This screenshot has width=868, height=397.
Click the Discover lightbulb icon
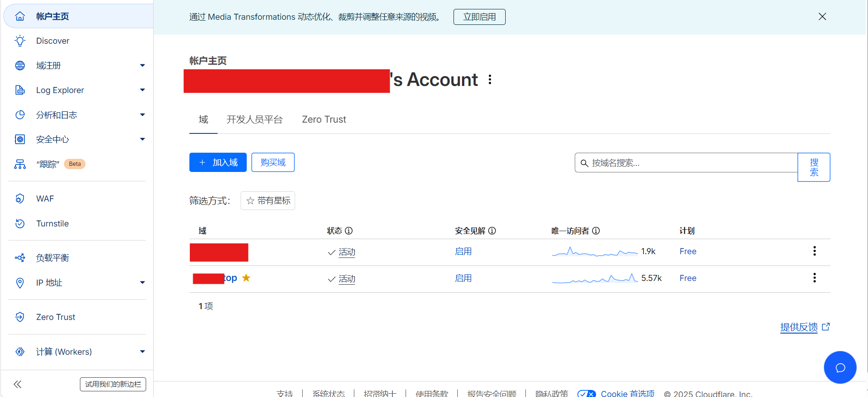(x=20, y=41)
